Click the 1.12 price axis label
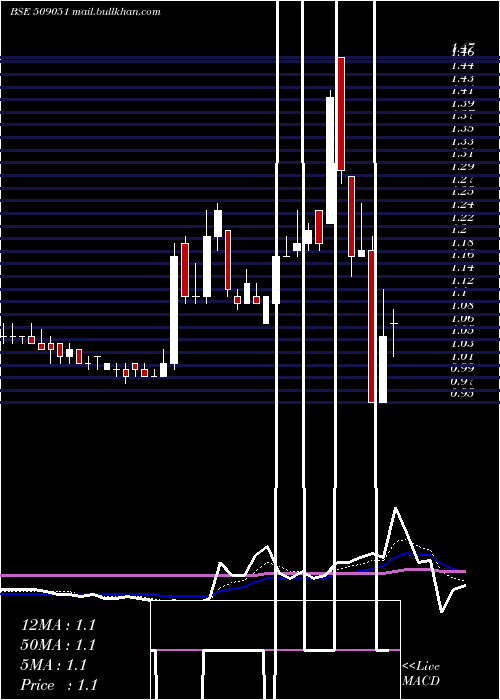This screenshot has height=700, width=500. click(x=463, y=281)
